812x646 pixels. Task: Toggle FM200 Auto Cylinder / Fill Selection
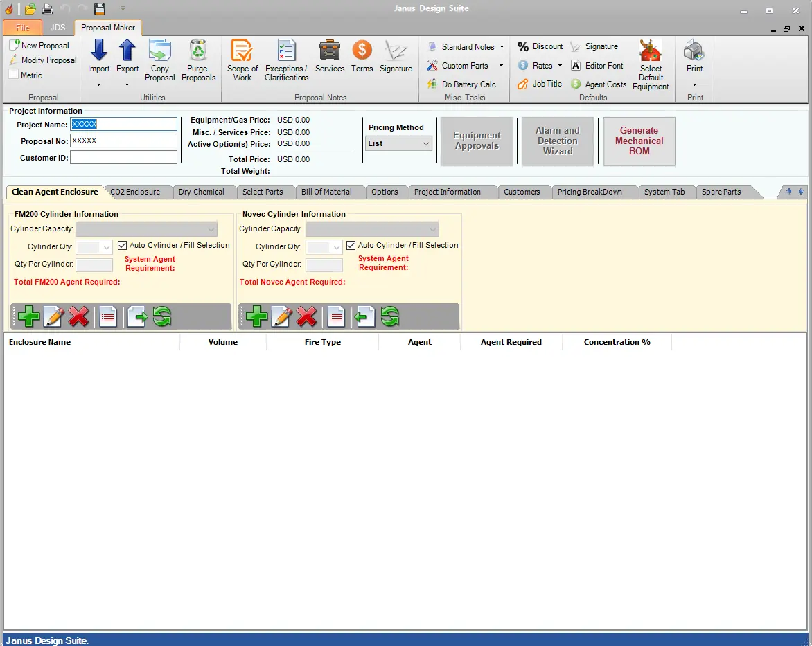(122, 245)
